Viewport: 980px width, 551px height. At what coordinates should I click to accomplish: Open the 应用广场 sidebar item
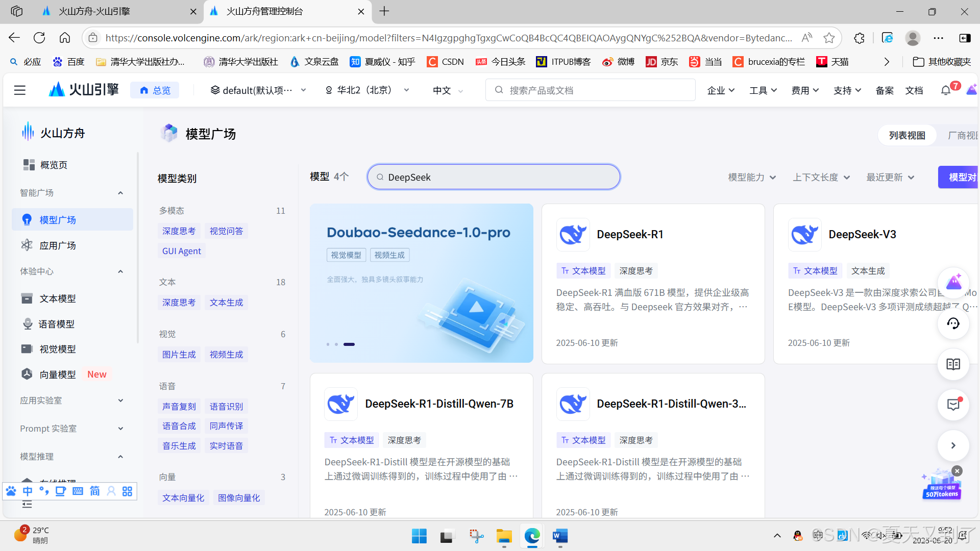58,245
